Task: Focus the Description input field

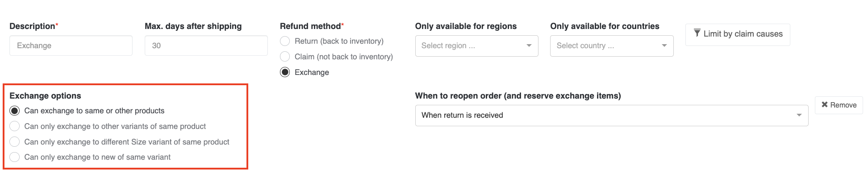Action: tap(71, 45)
